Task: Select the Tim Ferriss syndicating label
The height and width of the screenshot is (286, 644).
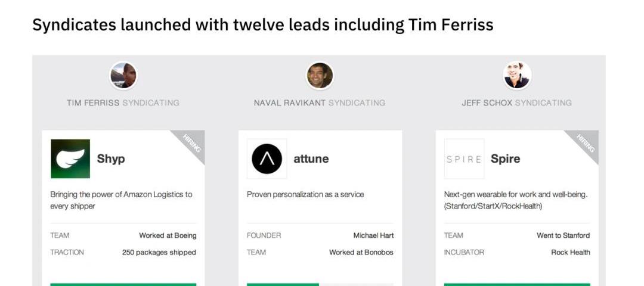Action: point(123,102)
